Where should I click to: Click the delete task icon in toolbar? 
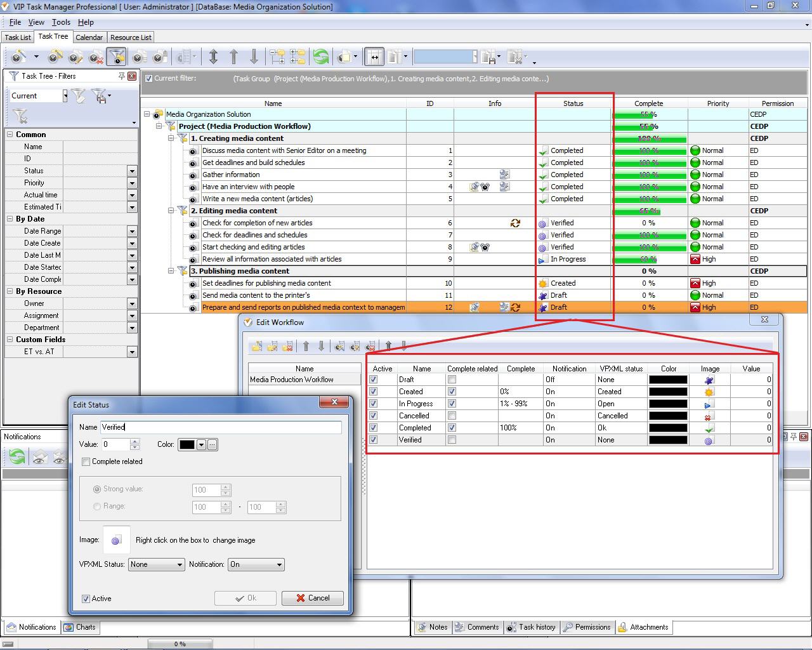(96, 57)
